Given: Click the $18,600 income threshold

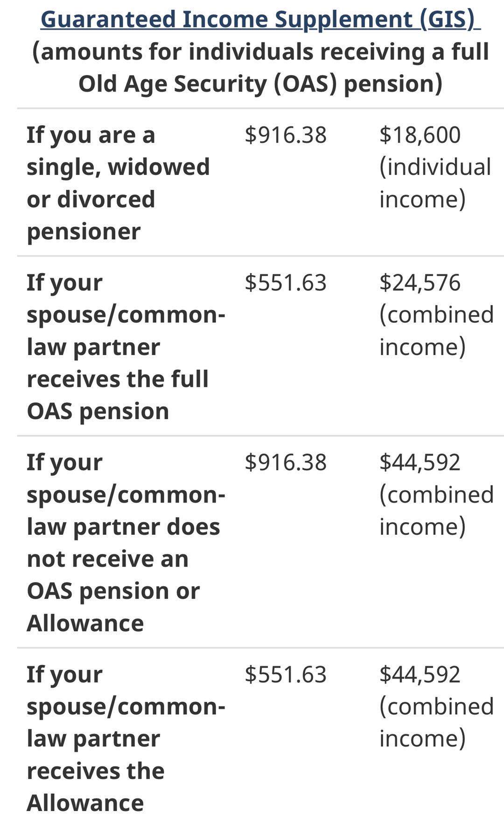Looking at the screenshot, I should [x=420, y=135].
